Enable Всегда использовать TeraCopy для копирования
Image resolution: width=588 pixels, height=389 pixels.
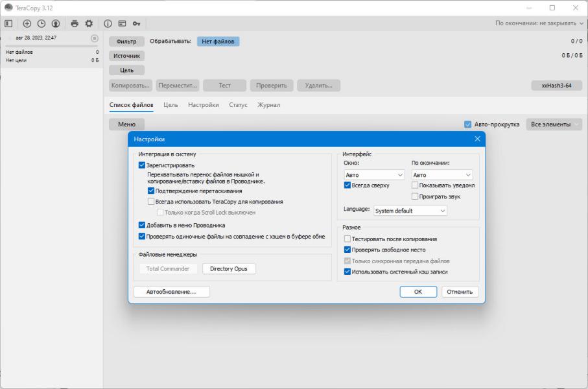point(151,202)
